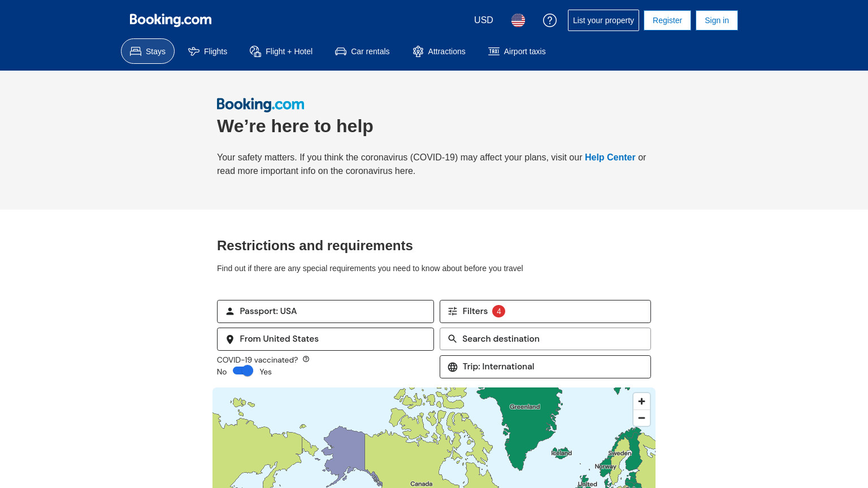The width and height of the screenshot is (868, 488).
Task: Open the Passport: USA selector
Action: (325, 311)
